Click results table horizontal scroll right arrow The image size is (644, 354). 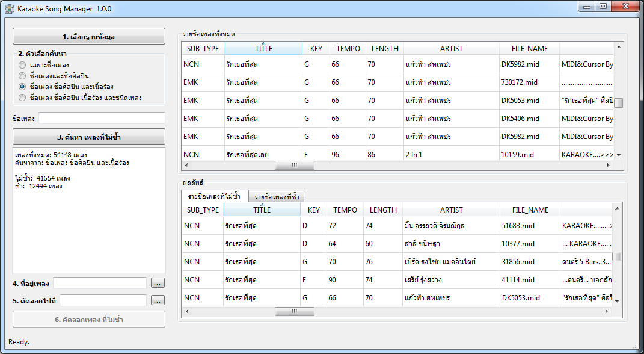(607, 312)
